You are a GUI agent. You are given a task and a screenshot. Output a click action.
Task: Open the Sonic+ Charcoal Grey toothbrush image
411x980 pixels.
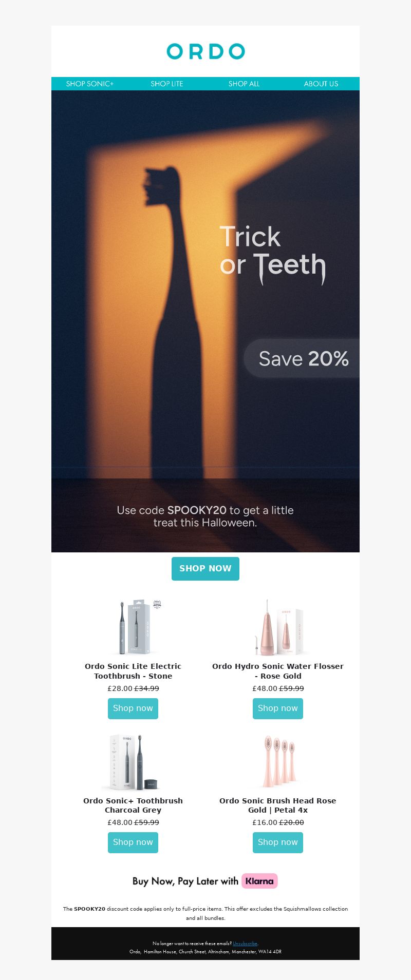point(133,762)
